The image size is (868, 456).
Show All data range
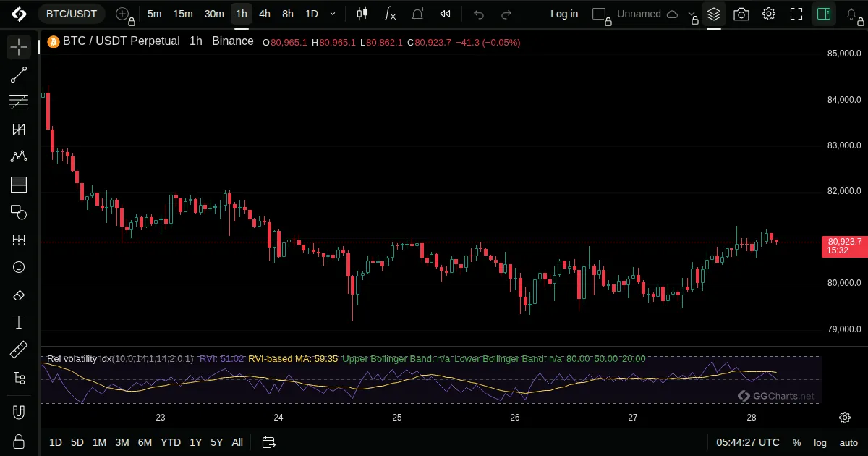(x=237, y=442)
